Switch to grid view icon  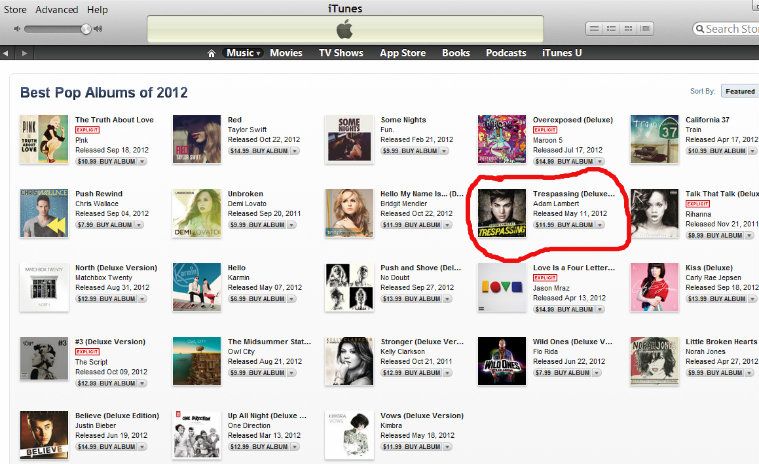pos(628,29)
